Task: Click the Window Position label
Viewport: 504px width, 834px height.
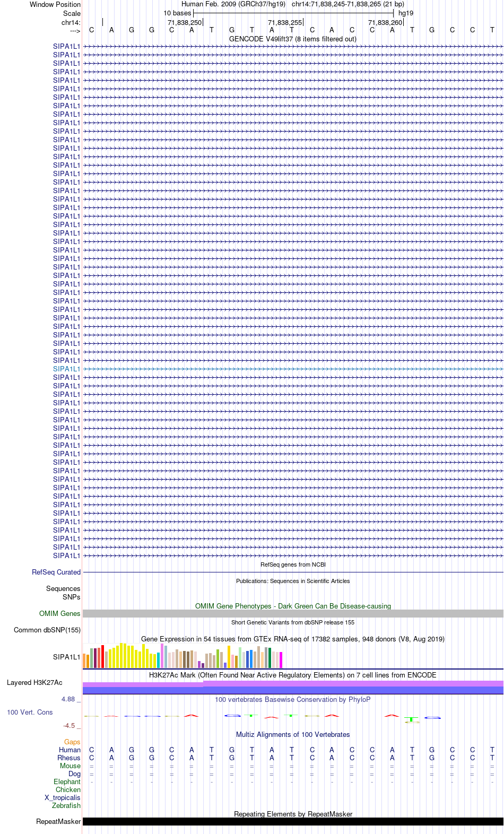Action: tap(55, 4)
